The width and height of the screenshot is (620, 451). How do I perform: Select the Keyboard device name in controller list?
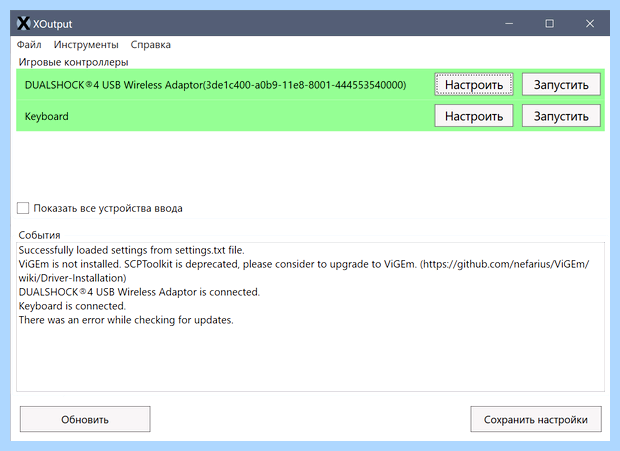point(47,116)
